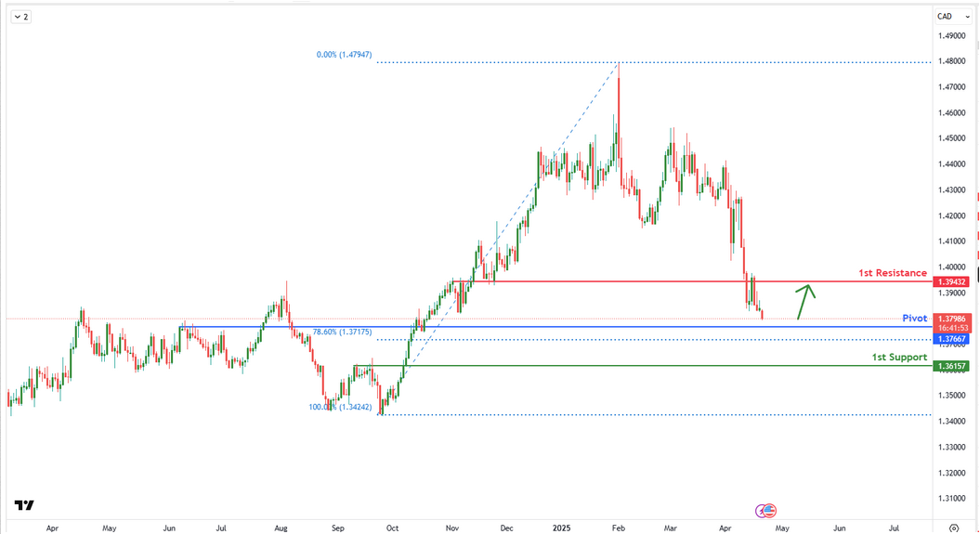This screenshot has height=534, width=980.
Task: Select the 1st Support label
Action: [899, 358]
